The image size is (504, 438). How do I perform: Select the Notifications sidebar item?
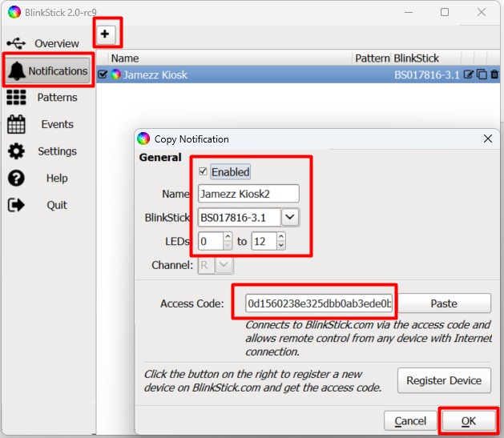(x=47, y=70)
